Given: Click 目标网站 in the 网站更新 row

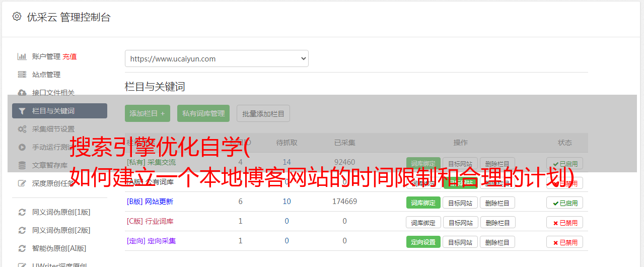Looking at the screenshot, I should 460,203.
